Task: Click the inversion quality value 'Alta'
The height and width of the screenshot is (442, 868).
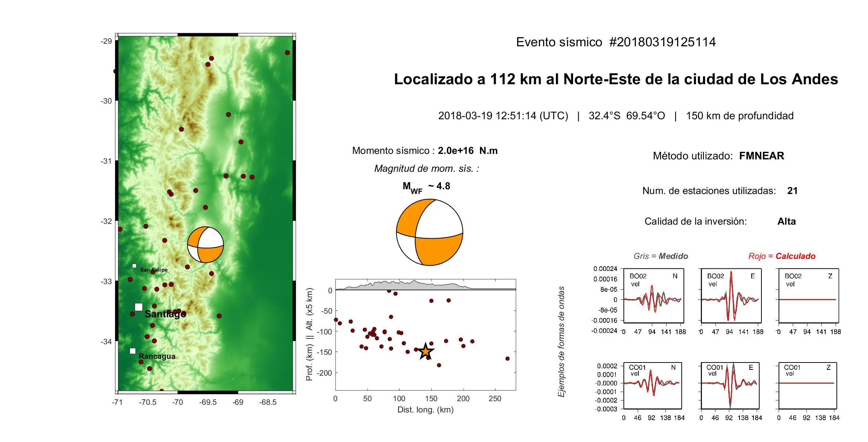Action: click(x=787, y=221)
